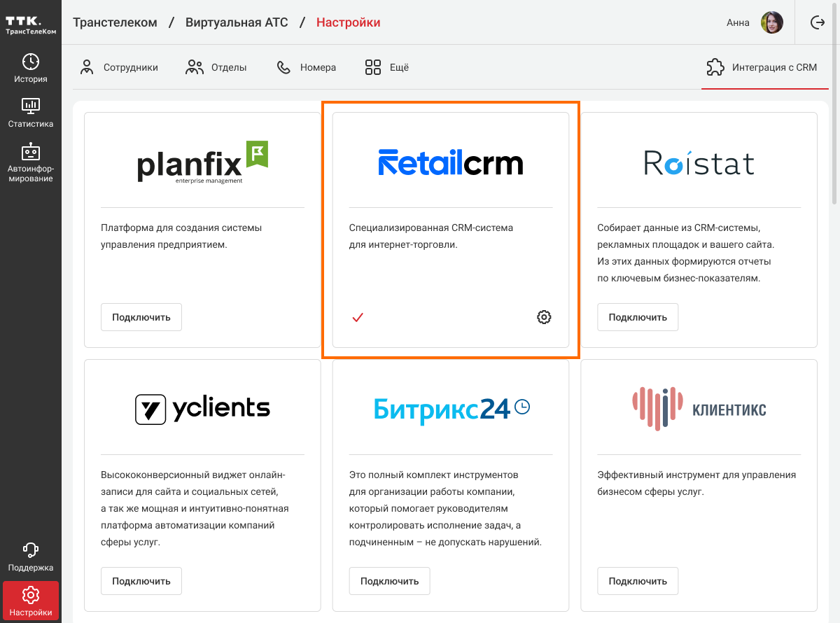Click Anna's profile avatar photo
840x623 pixels.
tap(772, 22)
